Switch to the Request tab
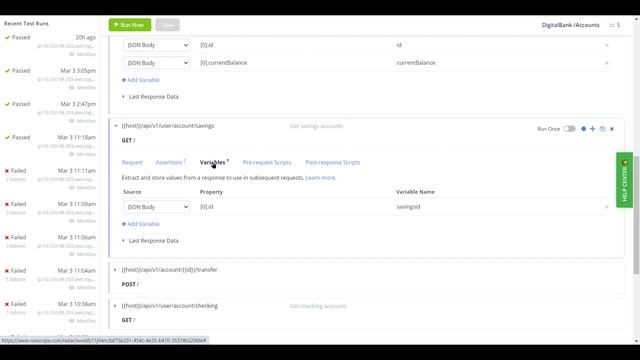 tap(132, 162)
